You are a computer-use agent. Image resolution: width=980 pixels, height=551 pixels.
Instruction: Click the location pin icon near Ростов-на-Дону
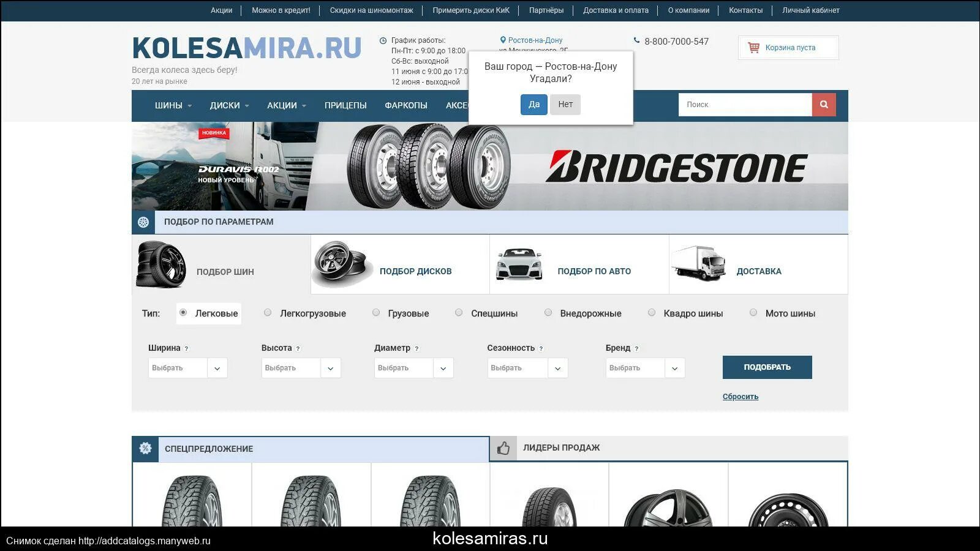(503, 40)
